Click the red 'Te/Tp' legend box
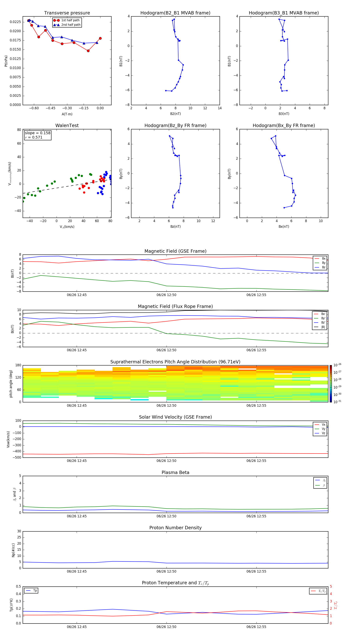Viewport: 351px width, 644px height. coord(318,591)
